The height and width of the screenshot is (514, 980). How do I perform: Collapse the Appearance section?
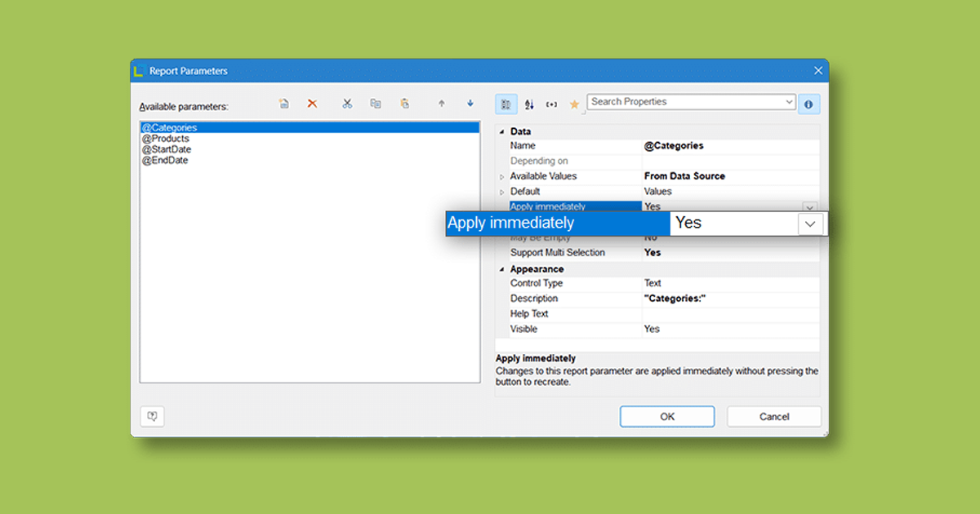click(500, 268)
